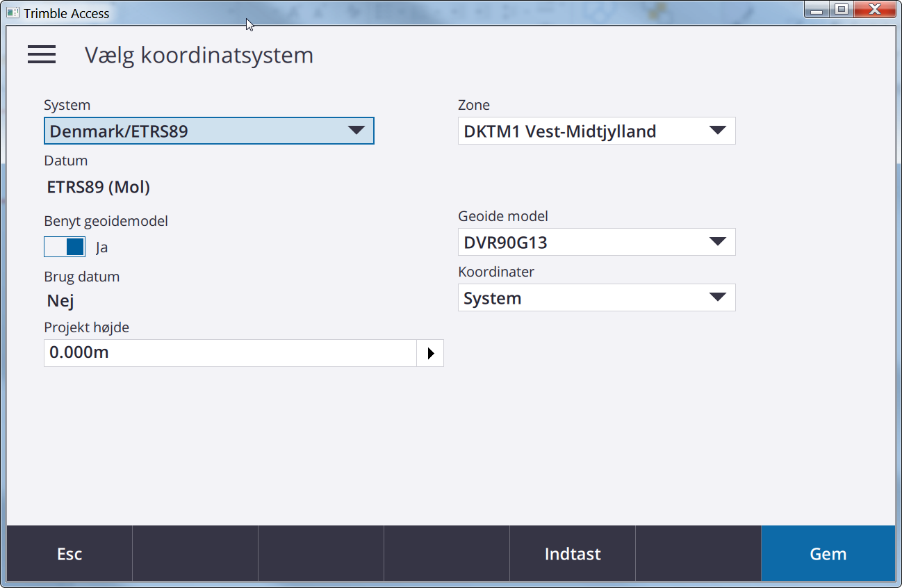
Task: Click the Trimble Access window maximize icon
Action: tap(840, 9)
